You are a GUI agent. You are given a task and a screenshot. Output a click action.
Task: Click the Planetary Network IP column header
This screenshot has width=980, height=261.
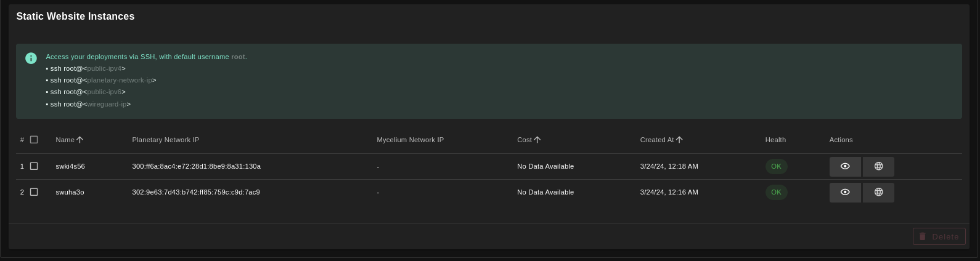point(165,140)
